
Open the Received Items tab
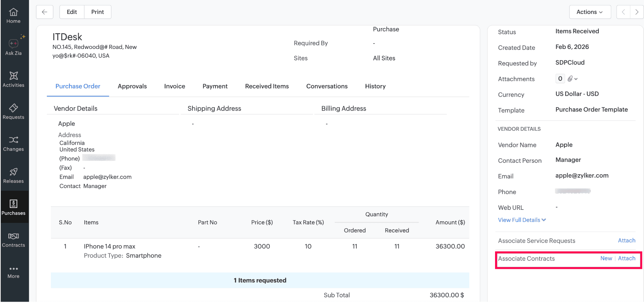point(267,86)
